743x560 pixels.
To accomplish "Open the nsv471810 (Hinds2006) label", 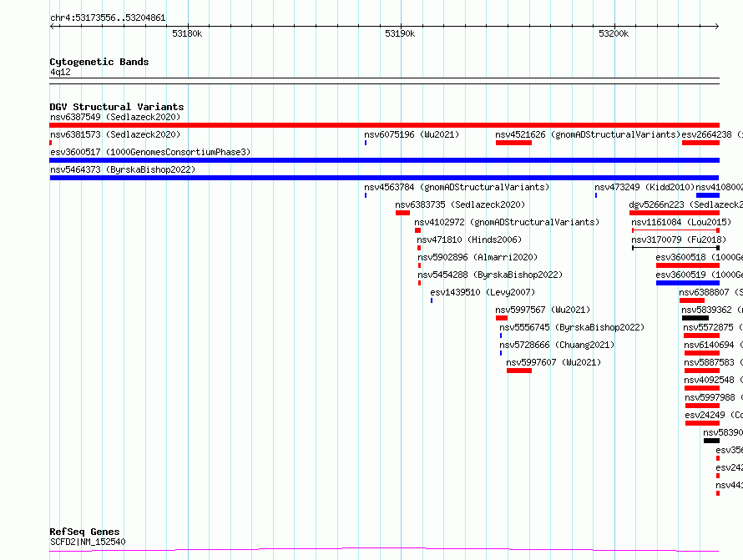I will [x=469, y=240].
